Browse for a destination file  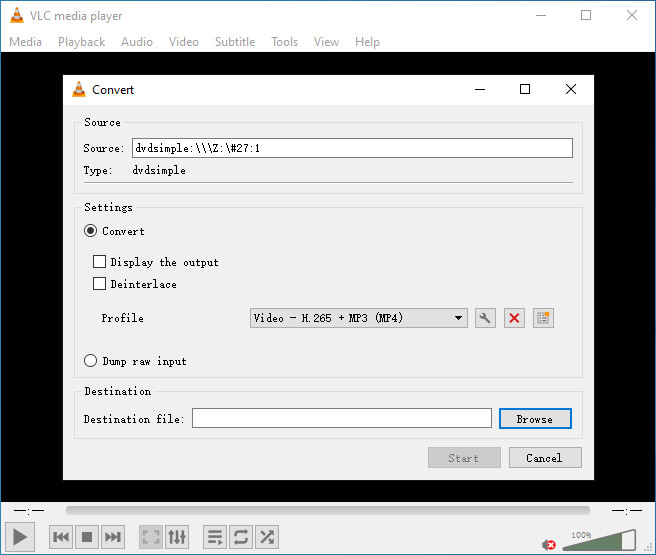tap(535, 419)
